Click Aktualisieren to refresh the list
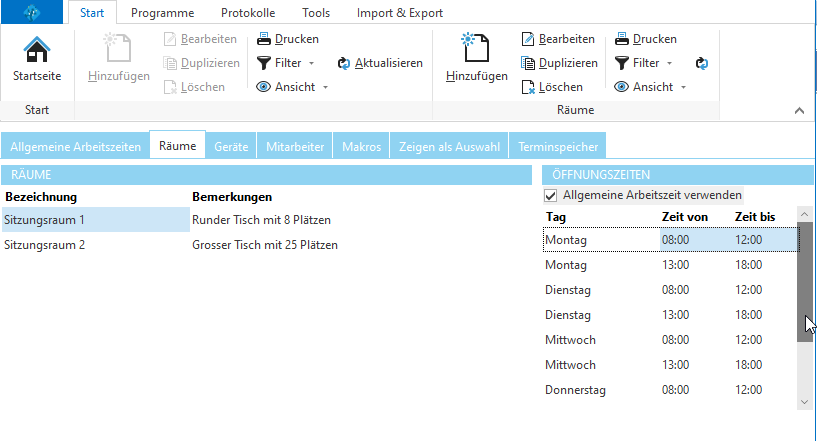Image resolution: width=817 pixels, height=441 pixels. [380, 63]
